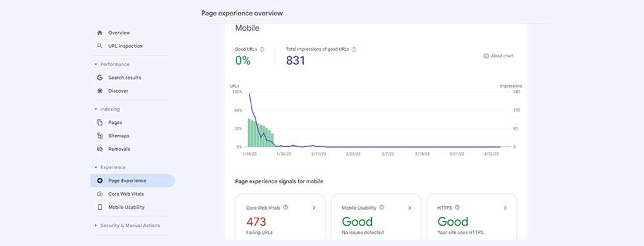Open Core Web Vitals card chevron
The width and height of the screenshot is (644, 246).
coord(314,208)
